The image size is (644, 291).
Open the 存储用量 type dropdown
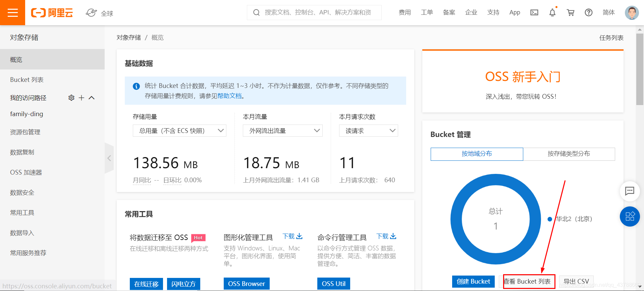[x=179, y=131]
